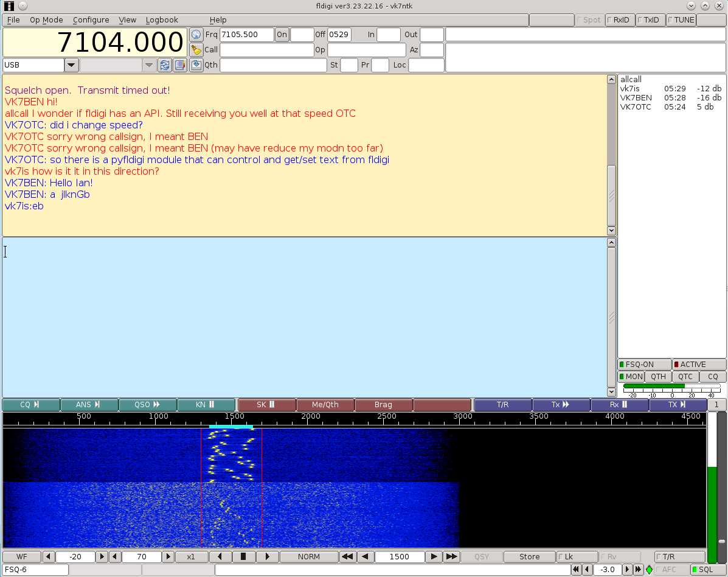Click the receive pane vertical scrollbar thumb
Screen dimensions: 728x577
pos(611,195)
